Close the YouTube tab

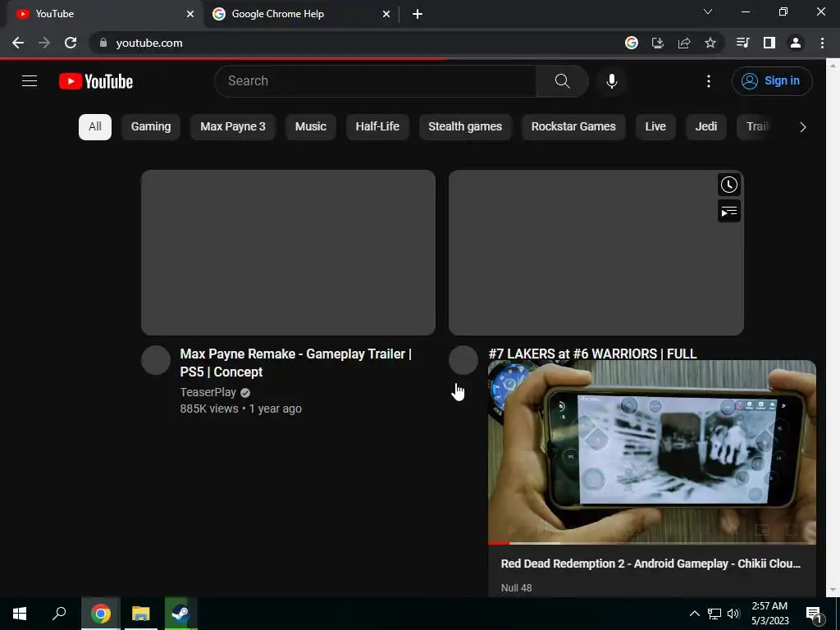[190, 14]
